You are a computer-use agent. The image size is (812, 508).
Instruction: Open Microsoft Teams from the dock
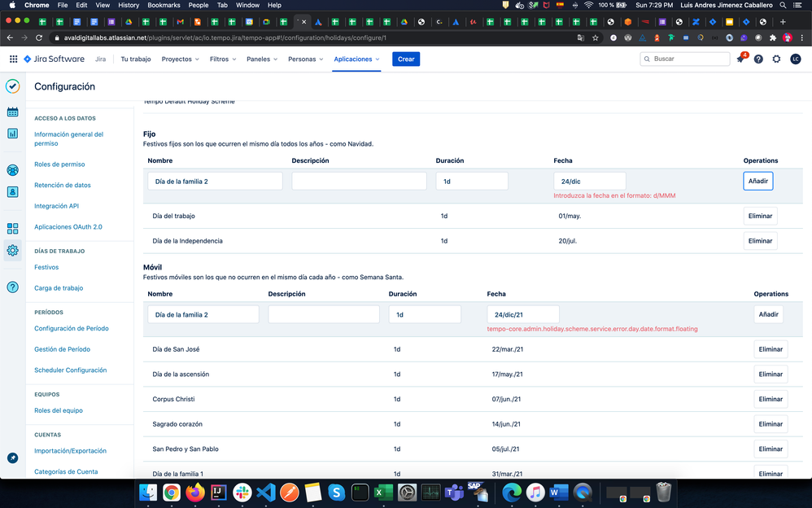[x=454, y=492]
